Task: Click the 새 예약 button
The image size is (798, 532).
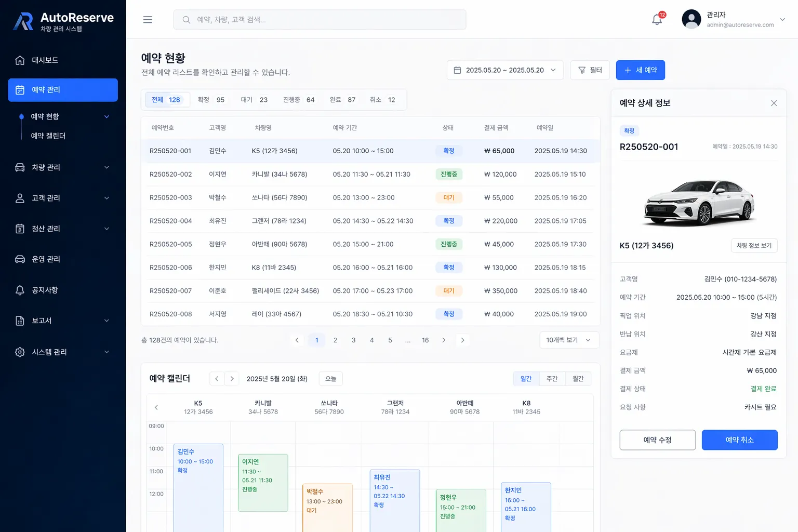Action: (x=640, y=70)
